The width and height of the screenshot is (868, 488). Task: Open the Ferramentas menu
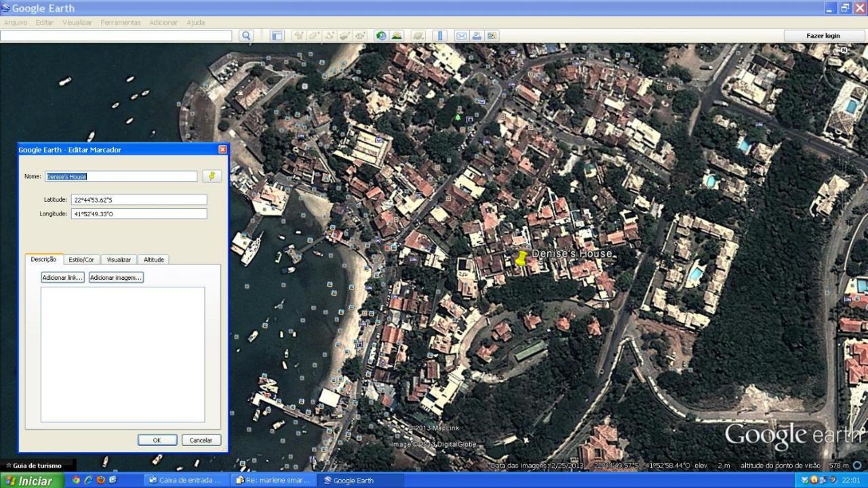click(121, 22)
